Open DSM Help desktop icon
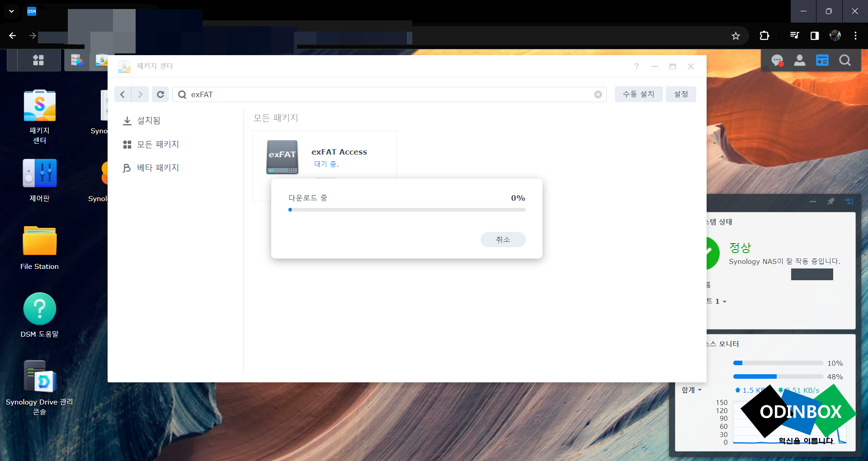 [x=40, y=315]
